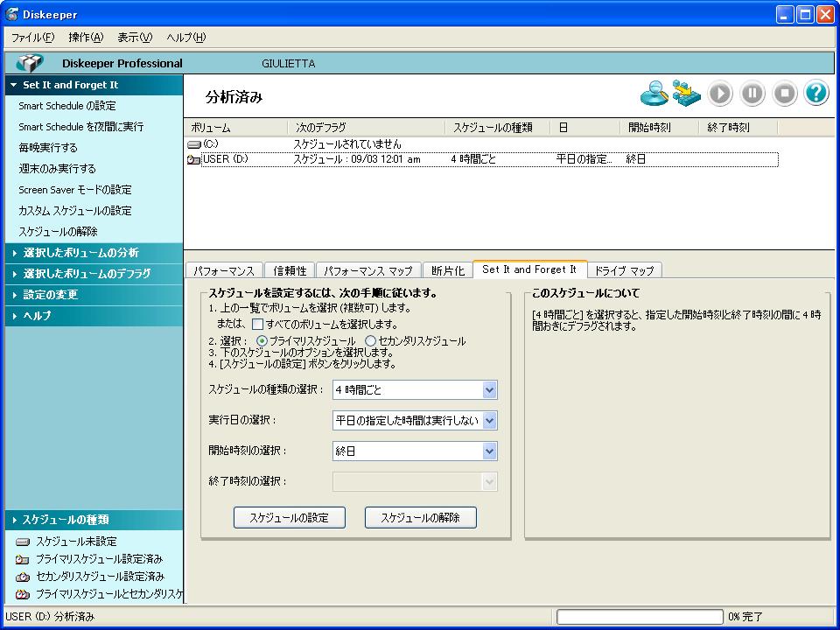840x630 pixels.
Task: Click the スケジュールの解除 button
Action: pos(421,517)
